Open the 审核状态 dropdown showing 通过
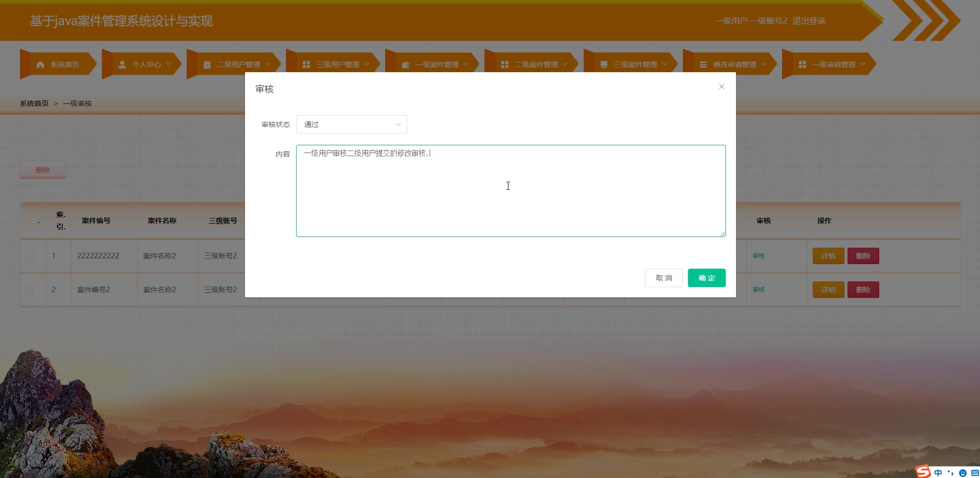 tap(351, 124)
